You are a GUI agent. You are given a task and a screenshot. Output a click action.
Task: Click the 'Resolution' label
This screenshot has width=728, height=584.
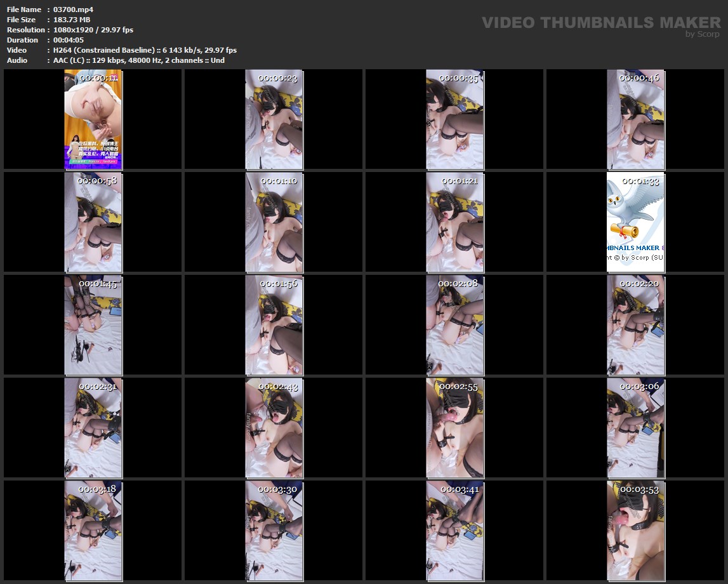(x=25, y=30)
